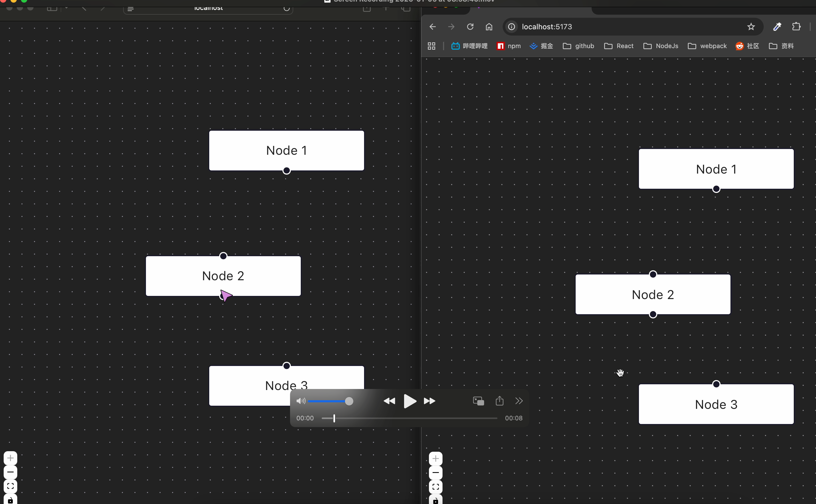This screenshot has width=816, height=504.
Task: Click the Chrome home icon
Action: click(x=489, y=27)
